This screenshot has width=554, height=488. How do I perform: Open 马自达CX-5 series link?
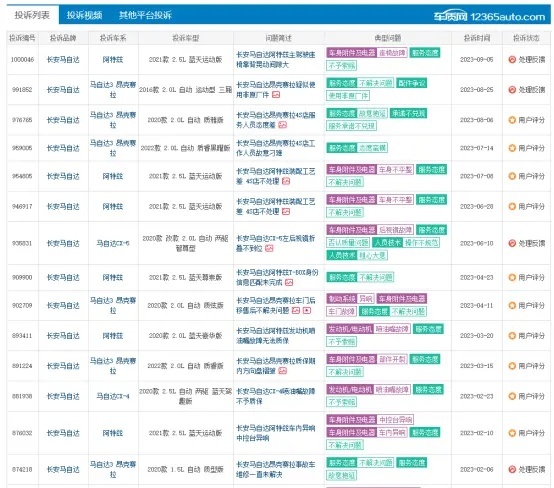(x=113, y=243)
